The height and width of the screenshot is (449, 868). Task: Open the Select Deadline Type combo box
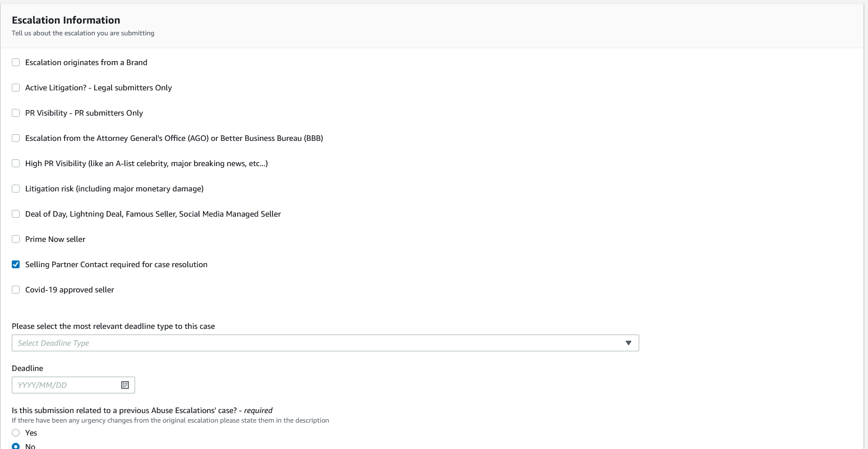[x=320, y=343]
